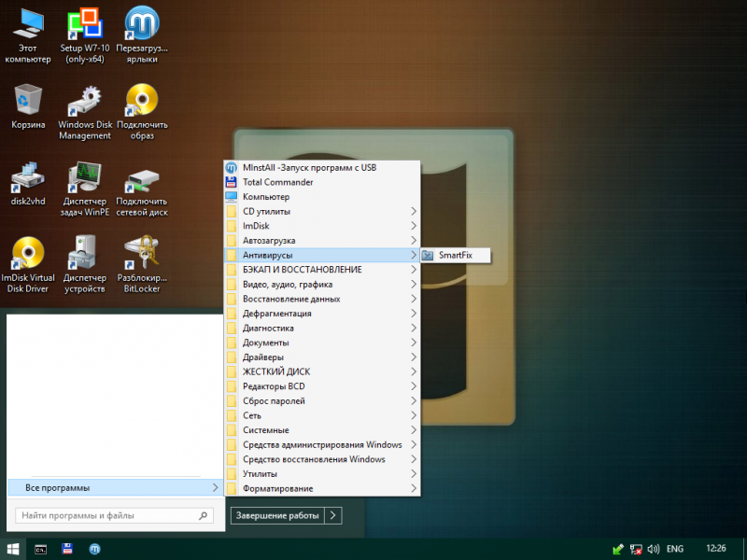Open Драйверы folder in menu
Screen dimensions: 747x560
(x=322, y=357)
